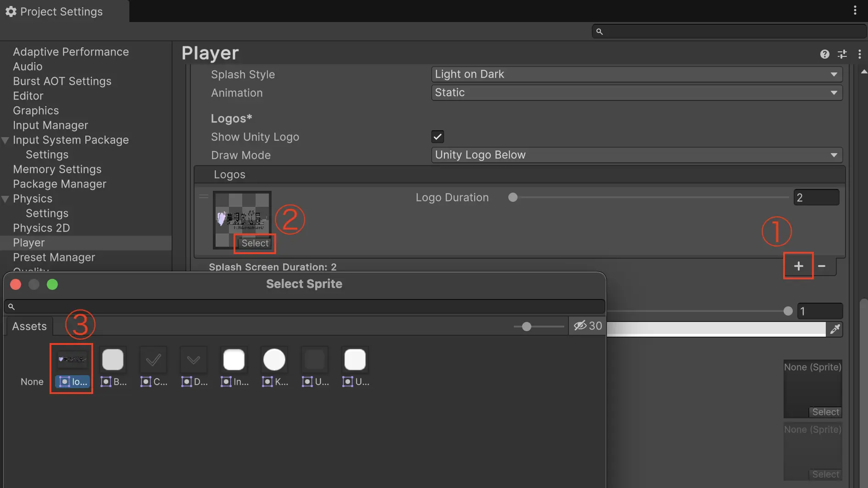Remove logo with minus button
This screenshot has width=868, height=488.
pos(822,266)
